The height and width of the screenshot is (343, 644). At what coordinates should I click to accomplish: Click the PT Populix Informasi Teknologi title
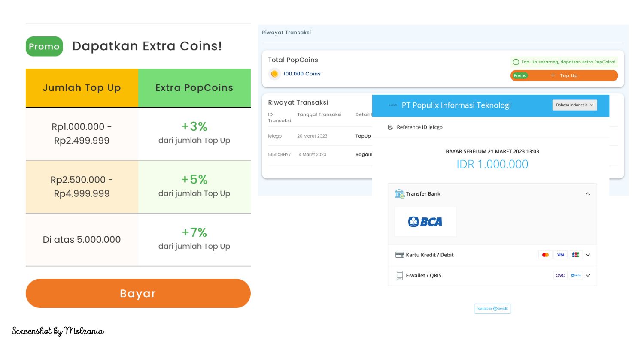pyautogui.click(x=456, y=105)
